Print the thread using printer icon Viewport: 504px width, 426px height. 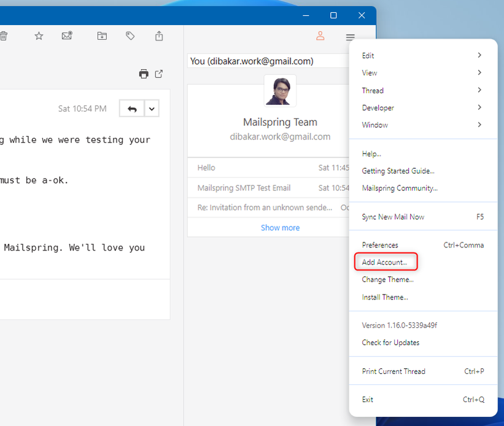[144, 74]
